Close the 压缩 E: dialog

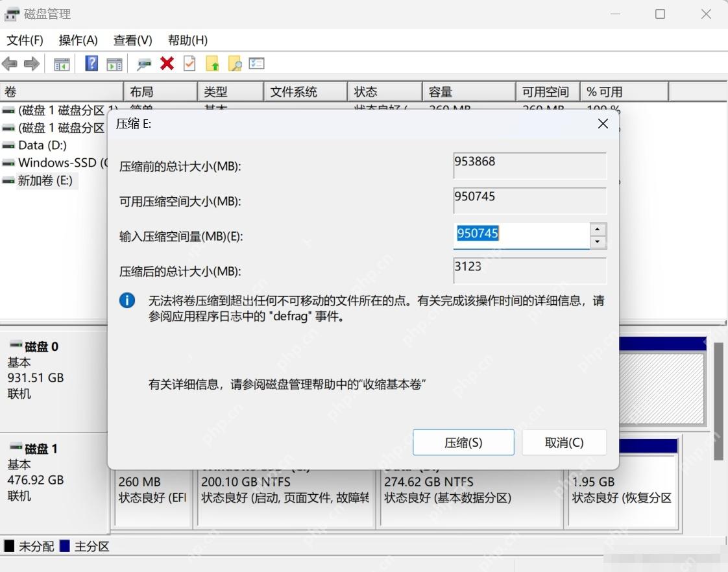pyautogui.click(x=603, y=124)
